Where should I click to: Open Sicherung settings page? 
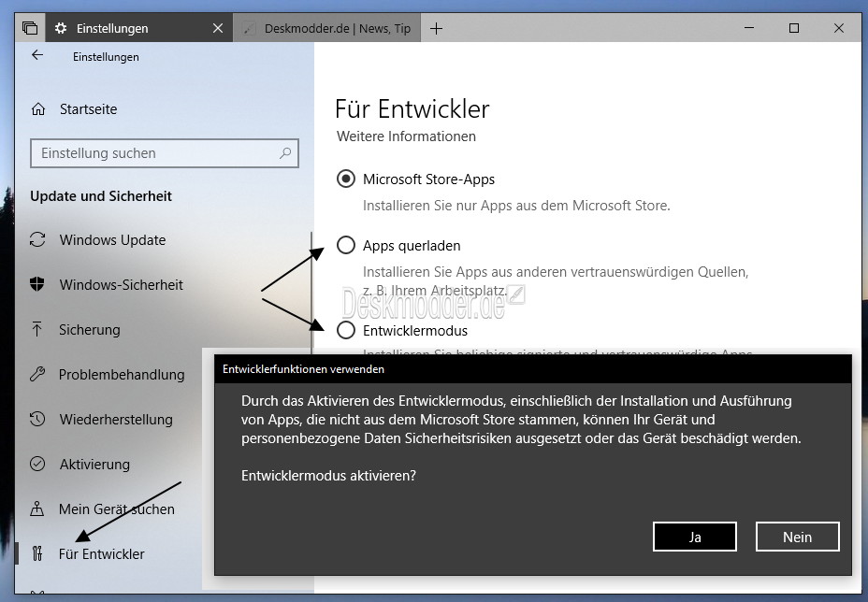click(x=90, y=329)
